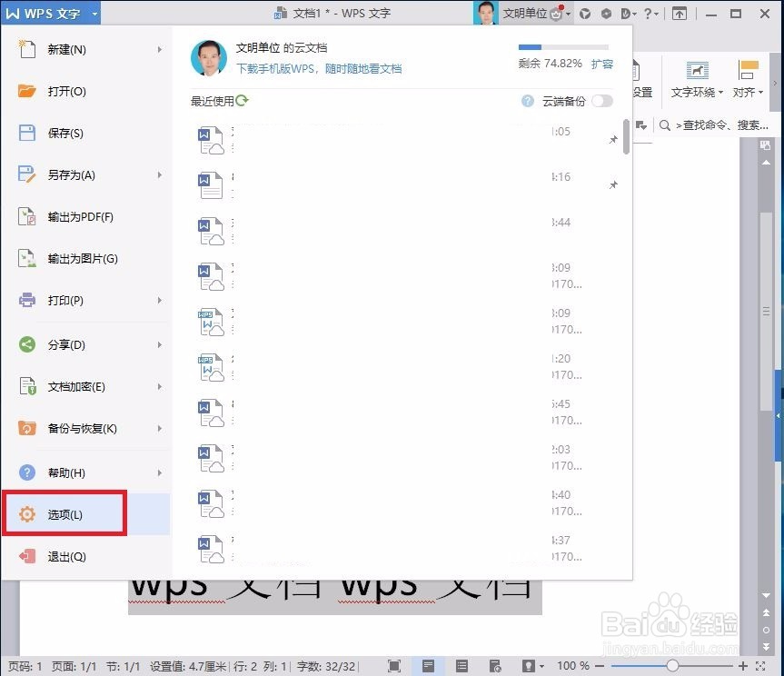Image resolution: width=784 pixels, height=676 pixels.
Task: Click the ribbon scroll right arrow
Action: pos(775,83)
